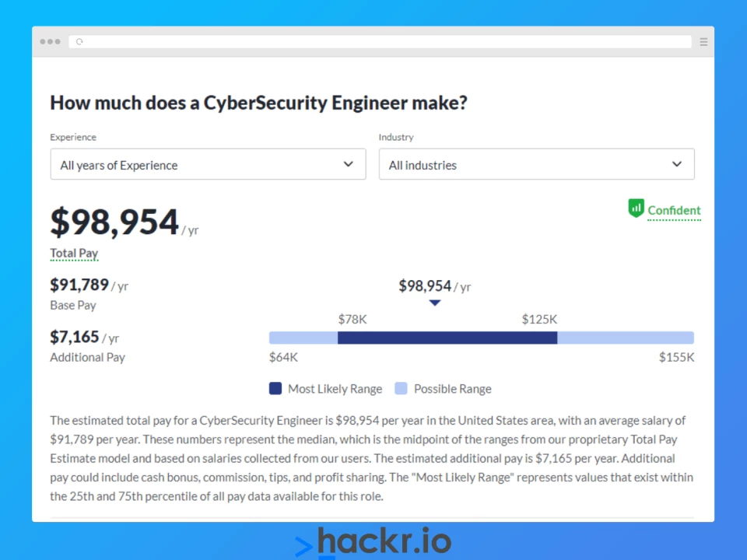Screen dimensions: 747x560
Task: Click the $91,789 Base Pay amount
Action: click(79, 285)
